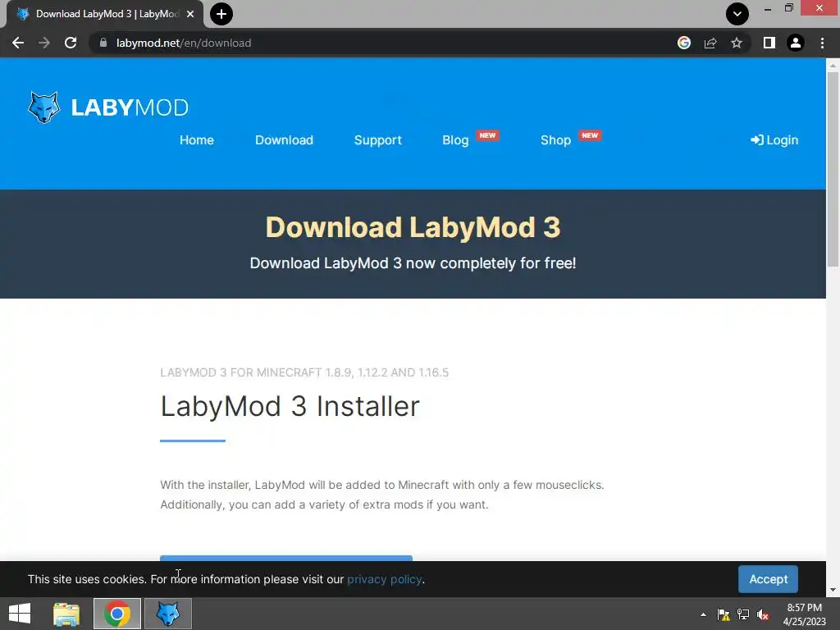This screenshot has height=630, width=840.
Task: Open network tray icon
Action: [743, 614]
